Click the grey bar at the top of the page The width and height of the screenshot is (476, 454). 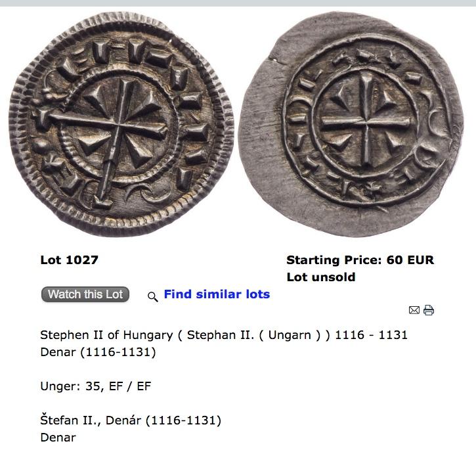(x=238, y=3)
